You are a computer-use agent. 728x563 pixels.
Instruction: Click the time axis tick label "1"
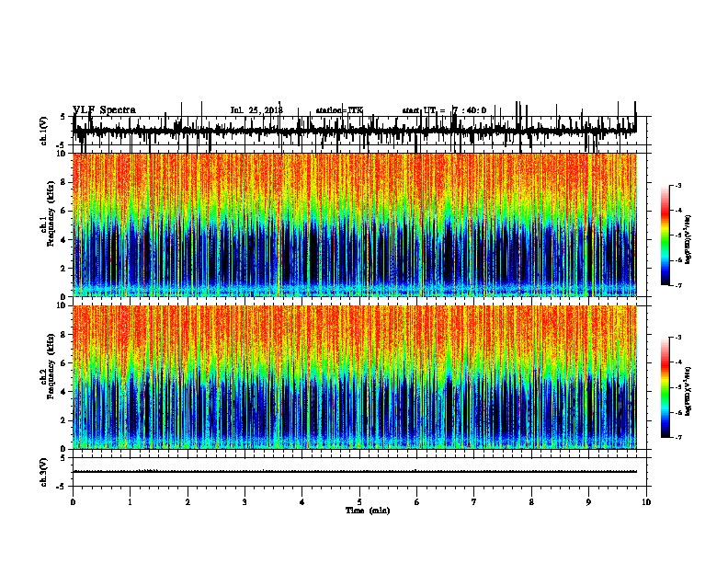coord(130,502)
